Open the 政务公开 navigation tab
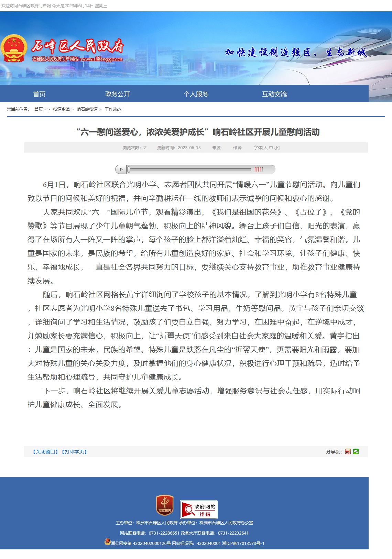Viewport: 392px width, 559px height. (x=118, y=94)
